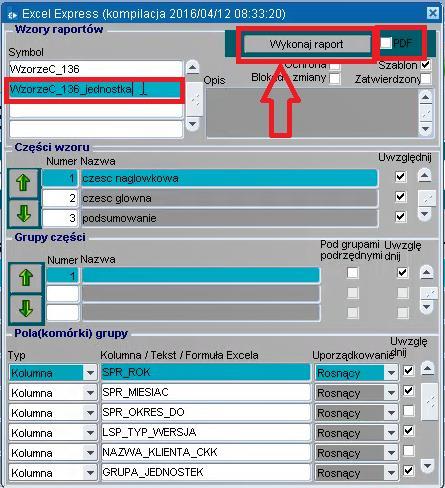Check Uwzględnij for SPR_OKRES_DO field
The height and width of the screenshot is (488, 445).
(x=409, y=410)
